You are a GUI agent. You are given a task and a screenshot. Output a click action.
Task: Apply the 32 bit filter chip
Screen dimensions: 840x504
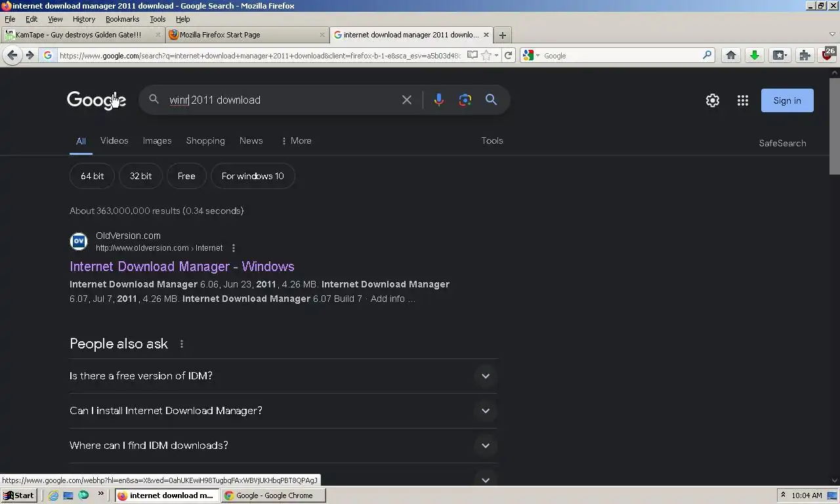coord(140,176)
